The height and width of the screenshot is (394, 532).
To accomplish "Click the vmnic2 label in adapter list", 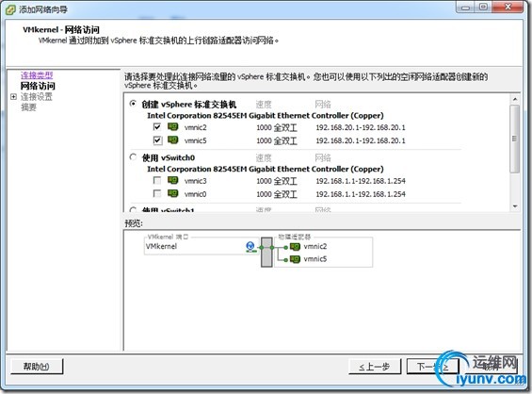I will (196, 127).
